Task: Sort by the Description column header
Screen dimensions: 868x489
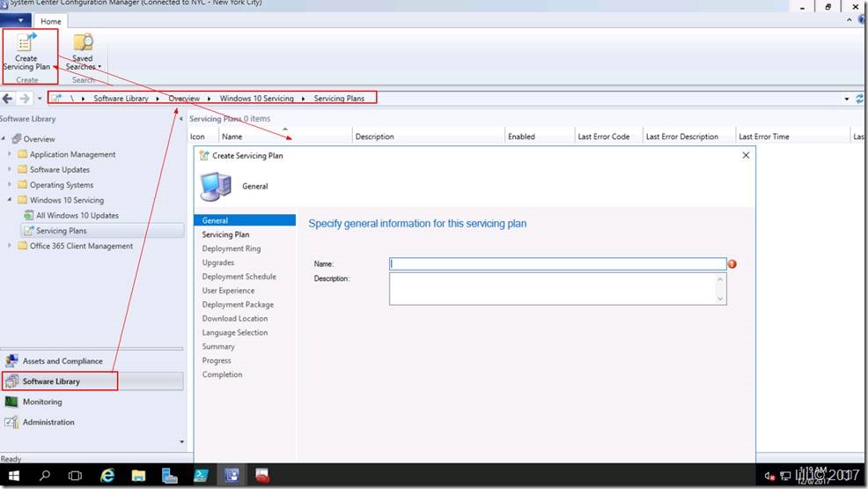Action: 429,137
